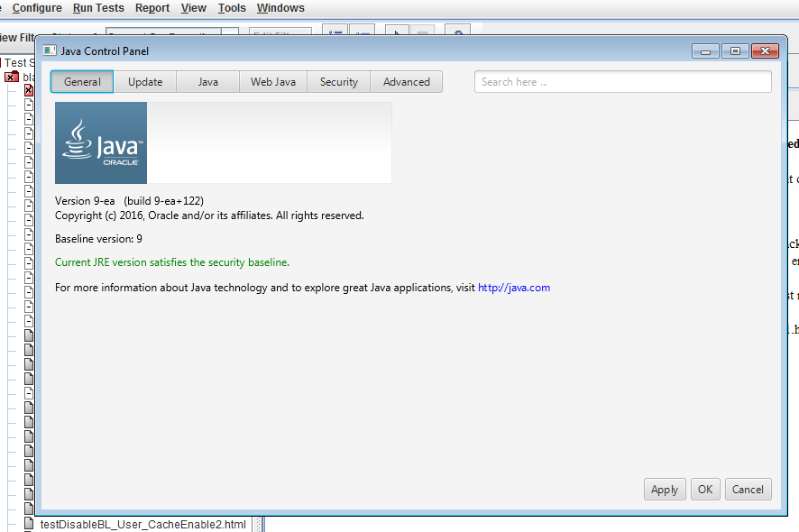
Task: Open the Configure menu
Action: 37,8
